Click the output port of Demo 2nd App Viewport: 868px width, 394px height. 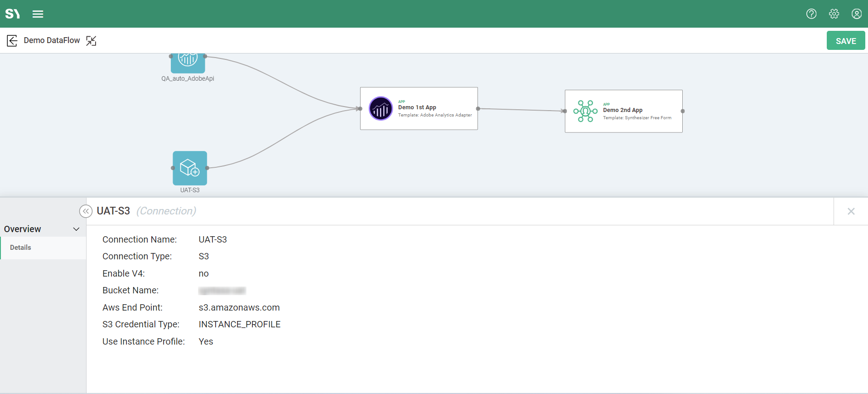[x=682, y=111]
